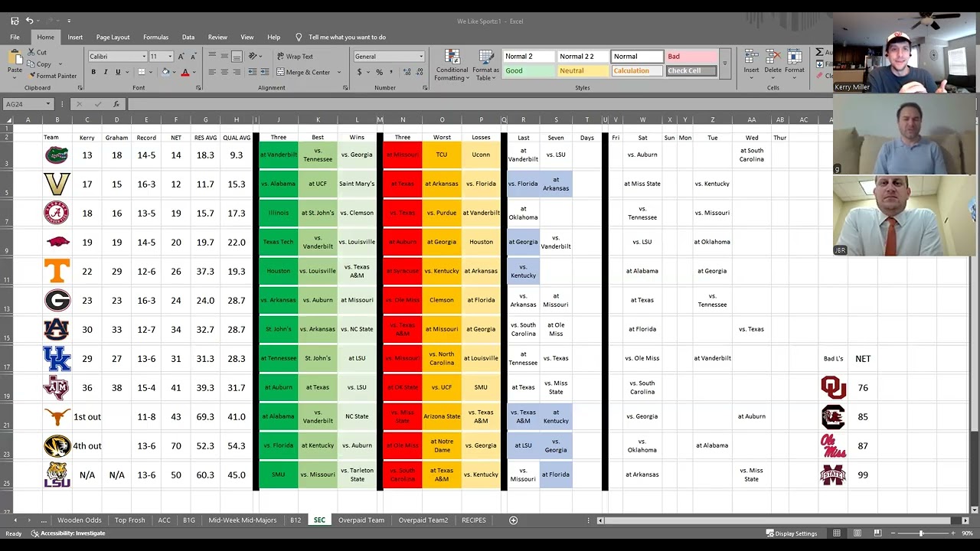Viewport: 980px width, 551px height.
Task: Apply the Good cell style
Action: 528,70
